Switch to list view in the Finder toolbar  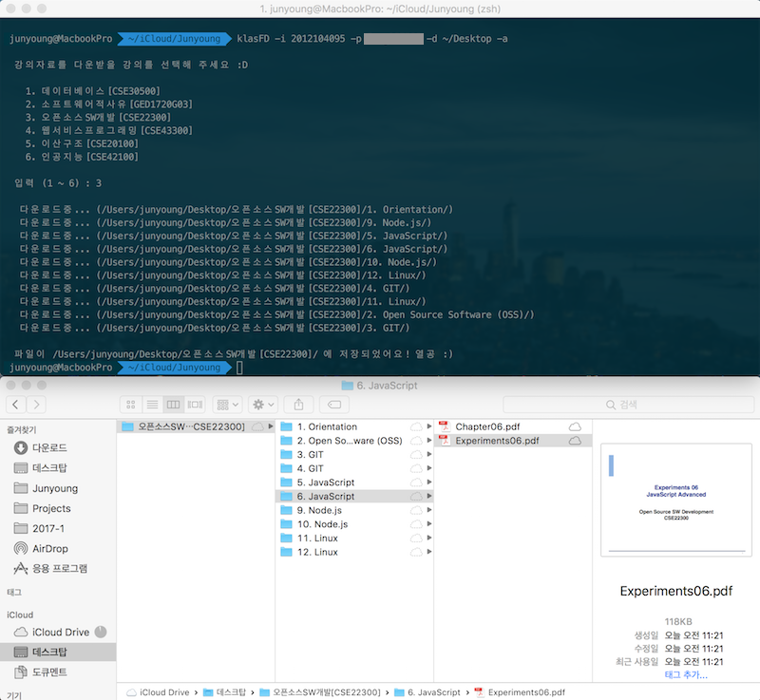pos(153,405)
